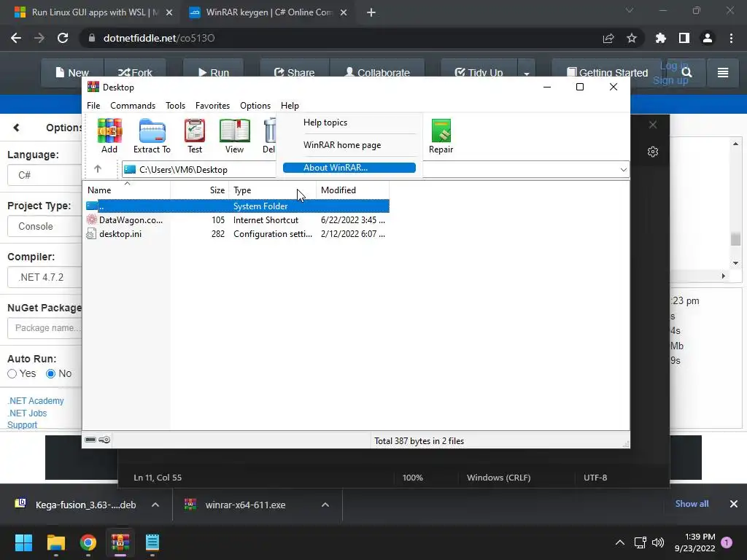The width and height of the screenshot is (747, 560).
Task: Click the DataWagon shortcut file icon
Action: 91,219
